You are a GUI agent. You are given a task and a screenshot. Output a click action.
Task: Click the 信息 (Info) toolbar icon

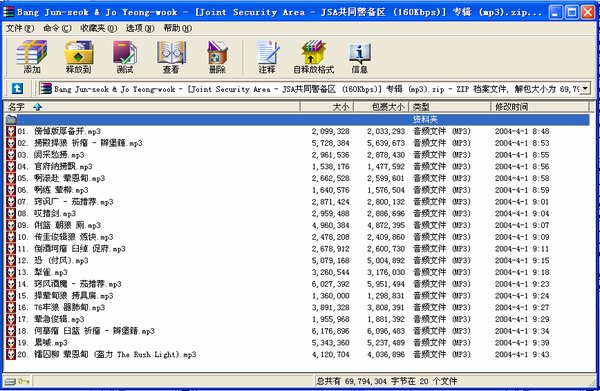[x=359, y=57]
